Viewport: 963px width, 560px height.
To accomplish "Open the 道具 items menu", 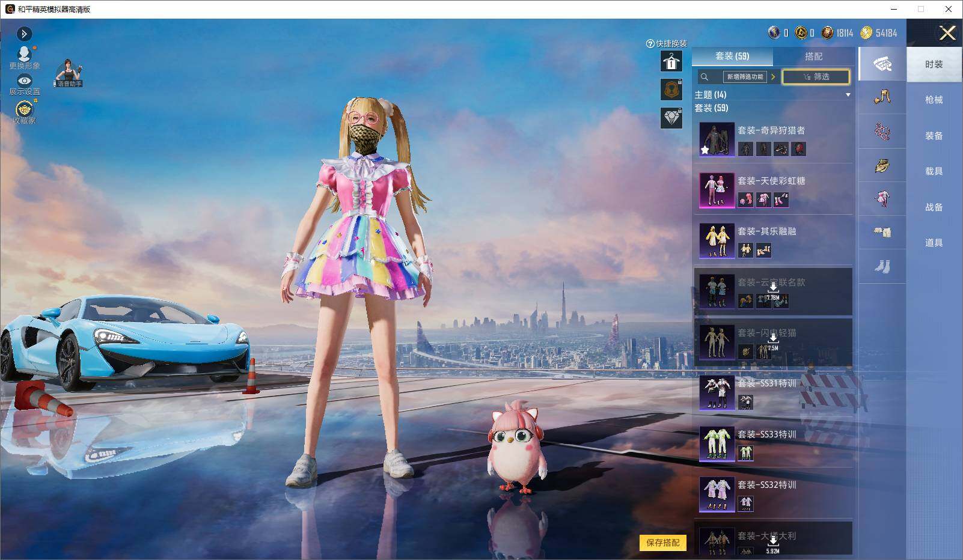I will 934,243.
